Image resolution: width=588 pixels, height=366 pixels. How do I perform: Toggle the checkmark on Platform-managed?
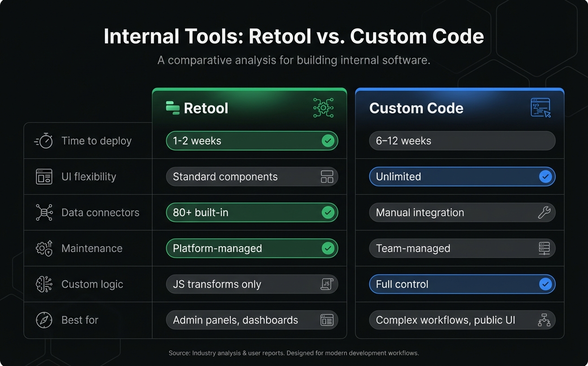point(328,248)
